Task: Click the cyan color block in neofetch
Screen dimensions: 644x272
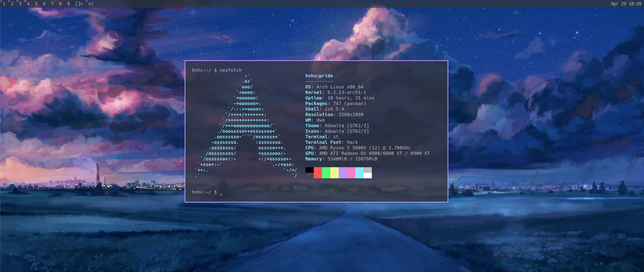Action: (359, 173)
